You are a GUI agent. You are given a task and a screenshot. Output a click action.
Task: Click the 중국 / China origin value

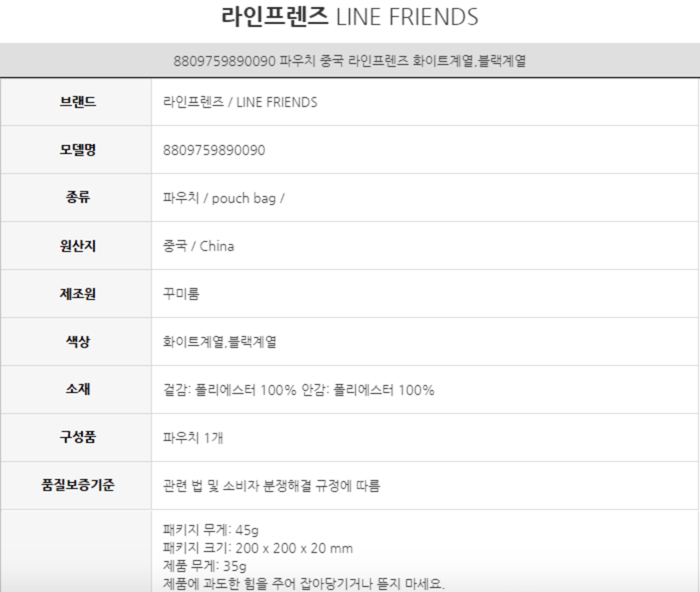(x=198, y=246)
